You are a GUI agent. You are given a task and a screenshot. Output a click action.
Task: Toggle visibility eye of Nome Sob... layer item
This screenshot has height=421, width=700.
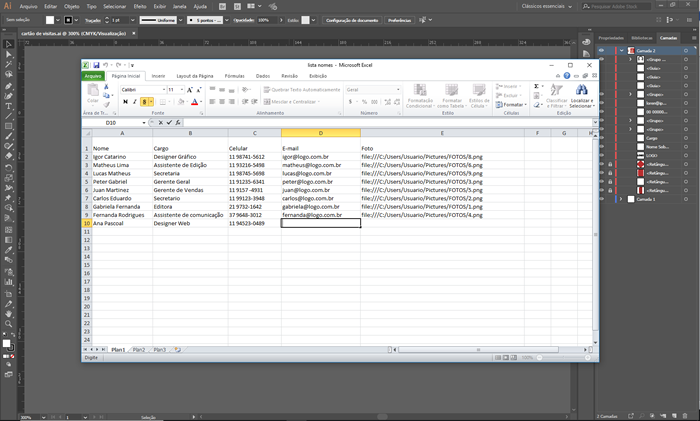(x=601, y=147)
